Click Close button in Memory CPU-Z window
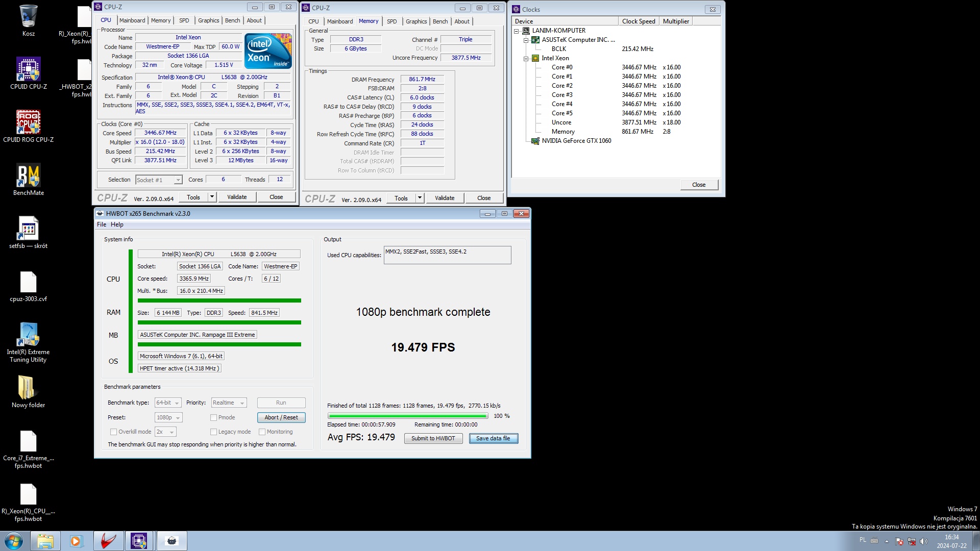The width and height of the screenshot is (980, 551). [484, 198]
